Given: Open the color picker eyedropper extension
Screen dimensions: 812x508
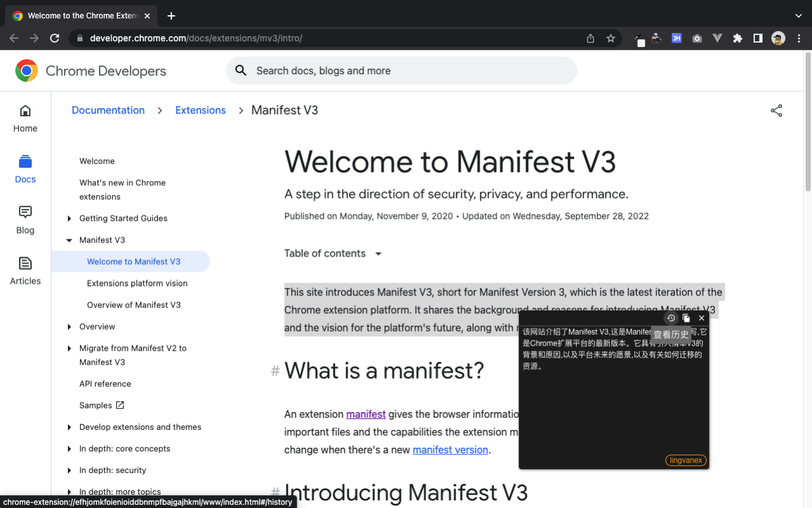Looking at the screenshot, I should [639, 39].
